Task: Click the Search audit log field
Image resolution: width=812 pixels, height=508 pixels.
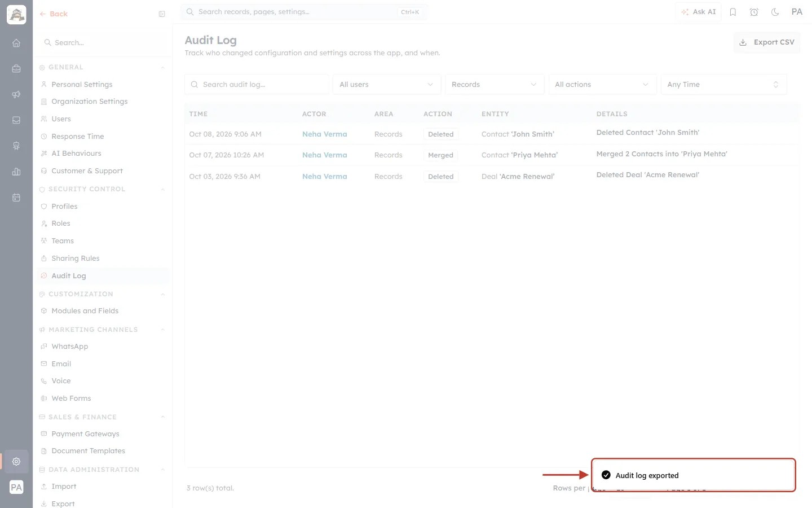Action: (257, 85)
